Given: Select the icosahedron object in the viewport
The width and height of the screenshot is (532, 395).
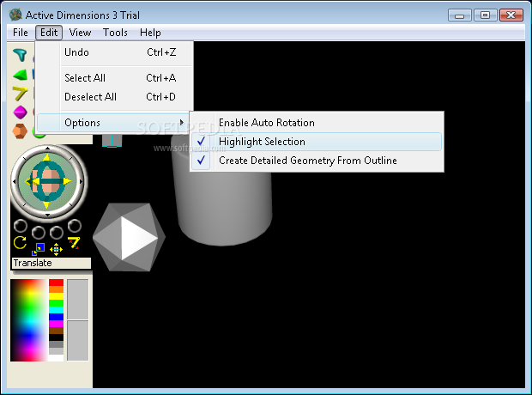Looking at the screenshot, I should click(130, 237).
